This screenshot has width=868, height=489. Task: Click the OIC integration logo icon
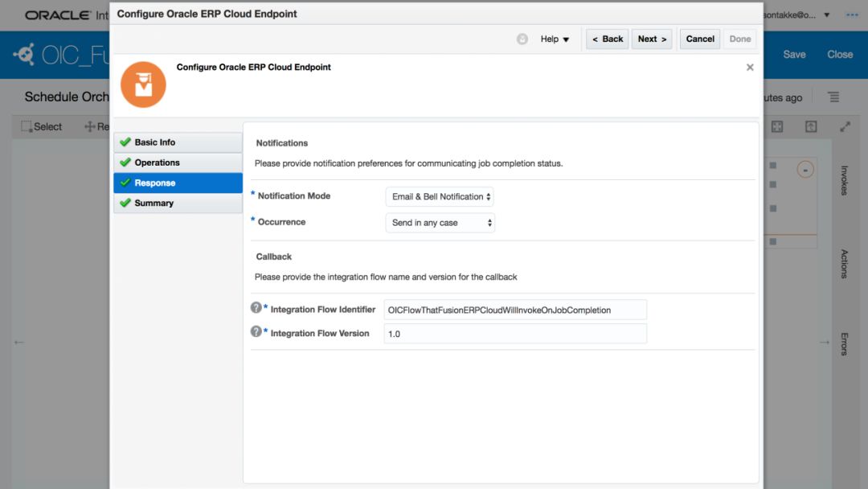[x=25, y=54]
